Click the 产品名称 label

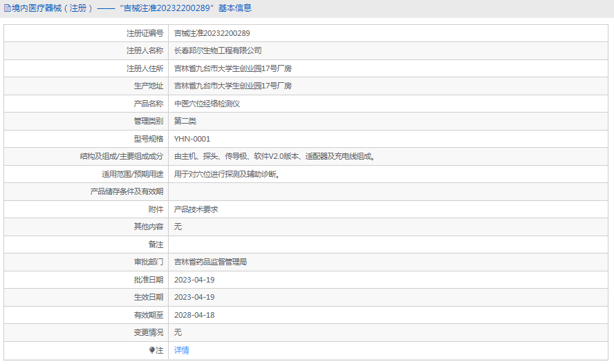pos(149,104)
